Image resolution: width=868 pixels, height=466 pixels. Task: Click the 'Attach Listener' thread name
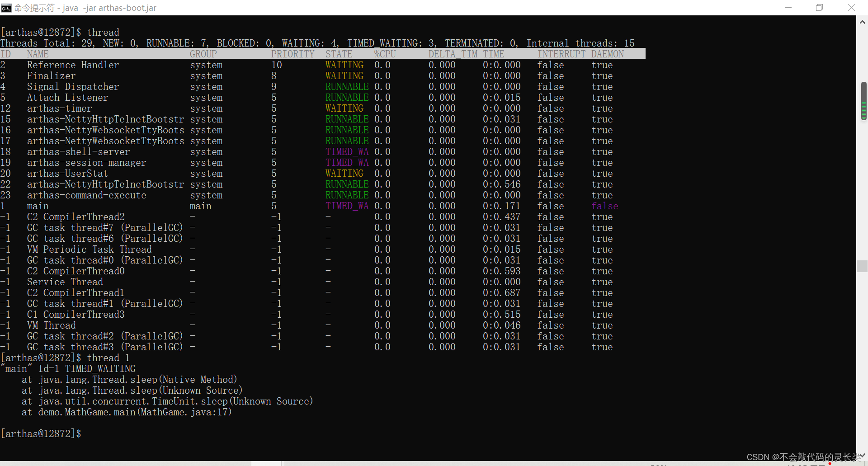tap(67, 98)
